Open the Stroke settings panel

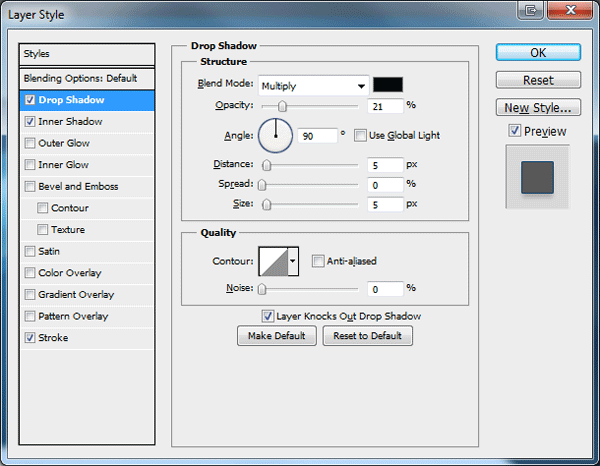click(x=53, y=338)
